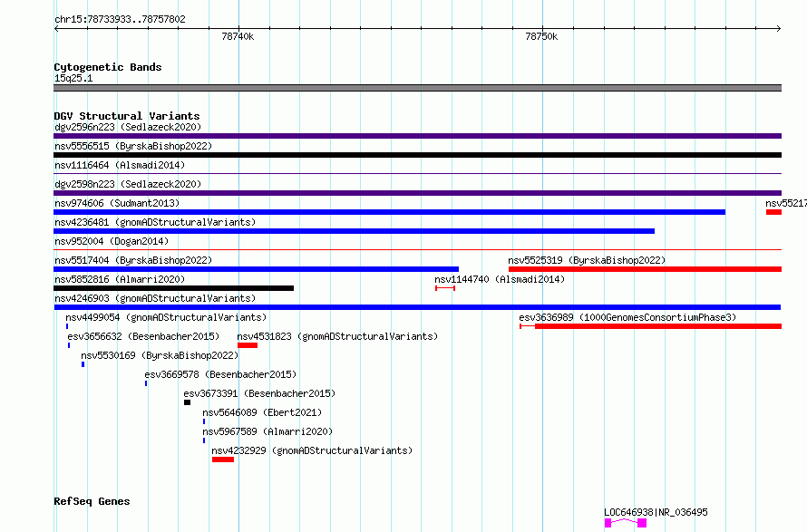Open nsv4232929 (gnomADStructuralVariants) label

(312, 450)
